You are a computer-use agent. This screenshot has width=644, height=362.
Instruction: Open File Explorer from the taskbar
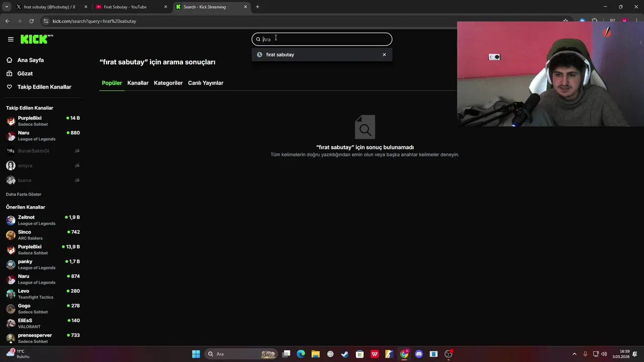coord(315,354)
